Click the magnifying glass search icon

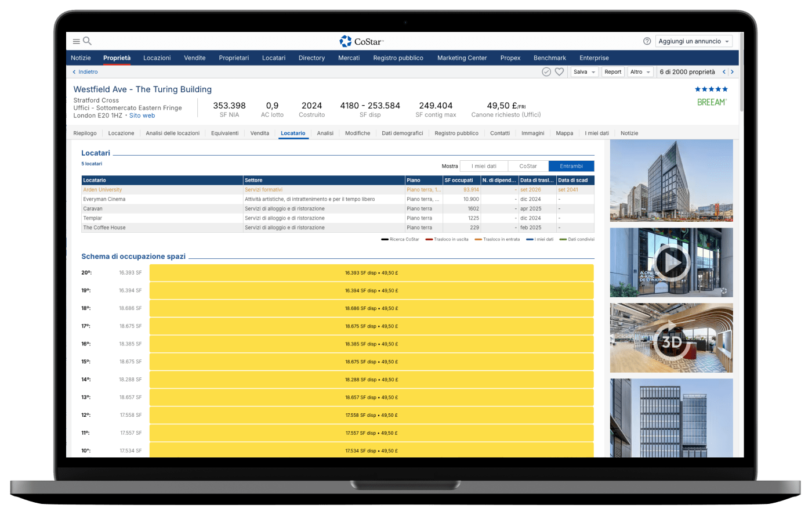[87, 41]
